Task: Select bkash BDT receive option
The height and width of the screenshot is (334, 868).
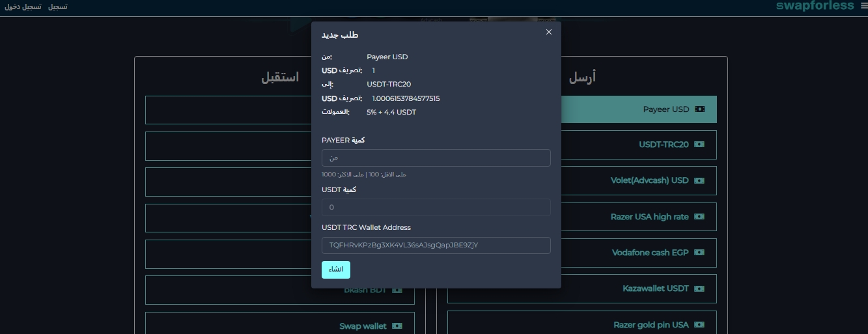Action: 280,290
